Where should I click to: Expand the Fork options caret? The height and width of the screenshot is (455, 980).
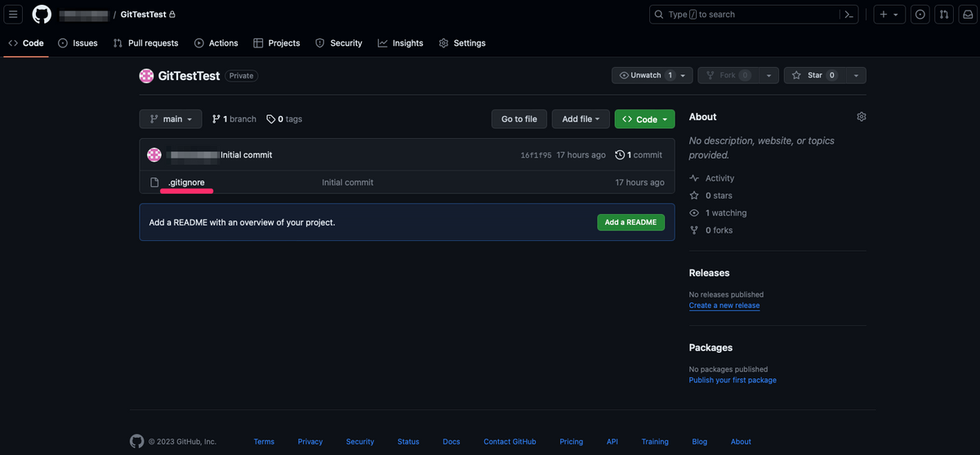tap(768, 75)
